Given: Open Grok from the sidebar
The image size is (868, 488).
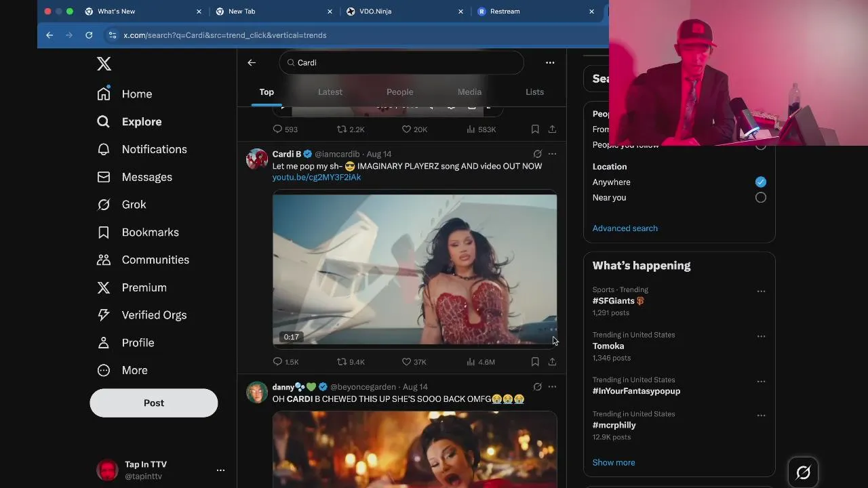Looking at the screenshot, I should 122,205.
